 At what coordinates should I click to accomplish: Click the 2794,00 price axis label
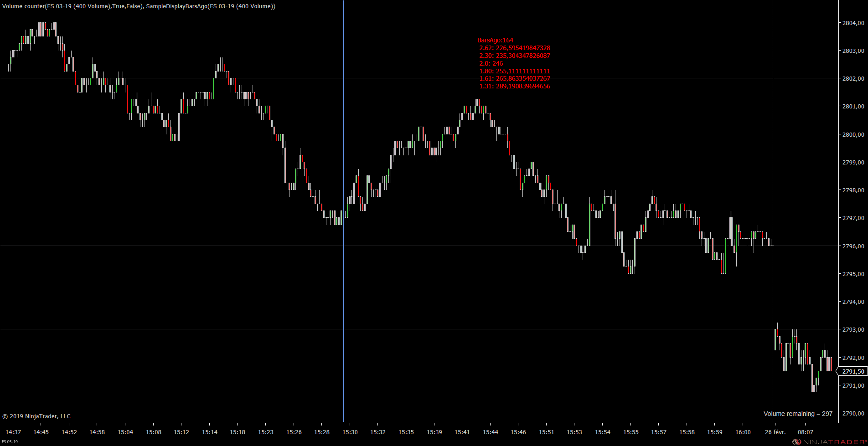click(x=853, y=302)
